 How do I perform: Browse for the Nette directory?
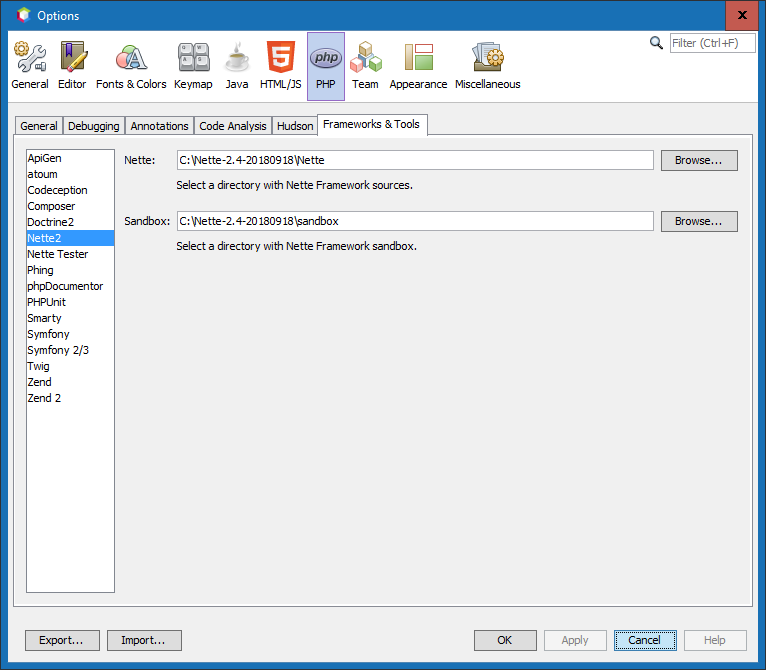click(699, 160)
